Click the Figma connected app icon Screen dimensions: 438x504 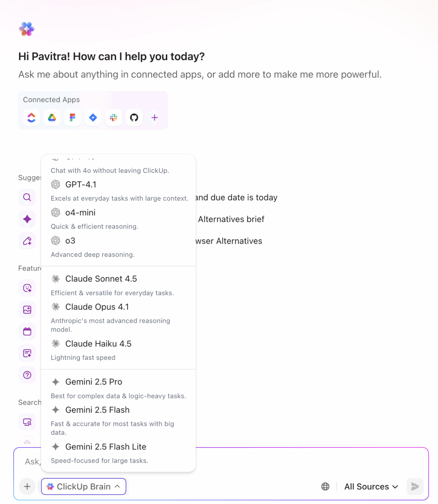(x=73, y=118)
